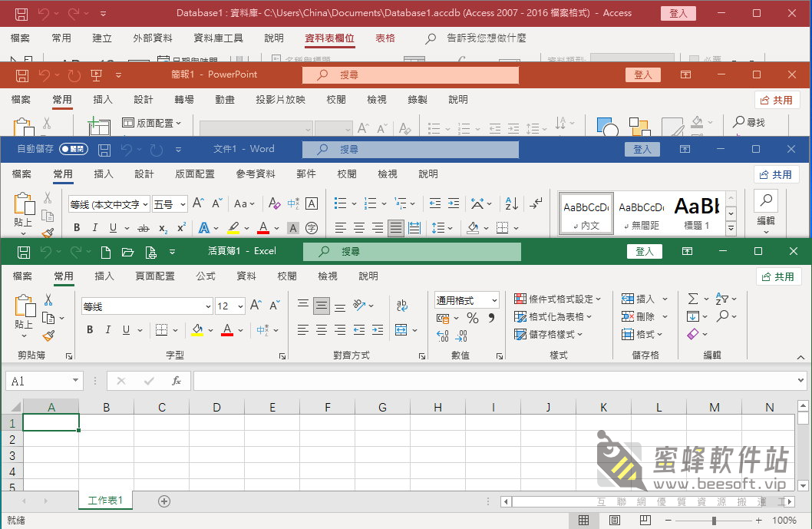Click Word Enclosed Characters icon

(x=312, y=228)
